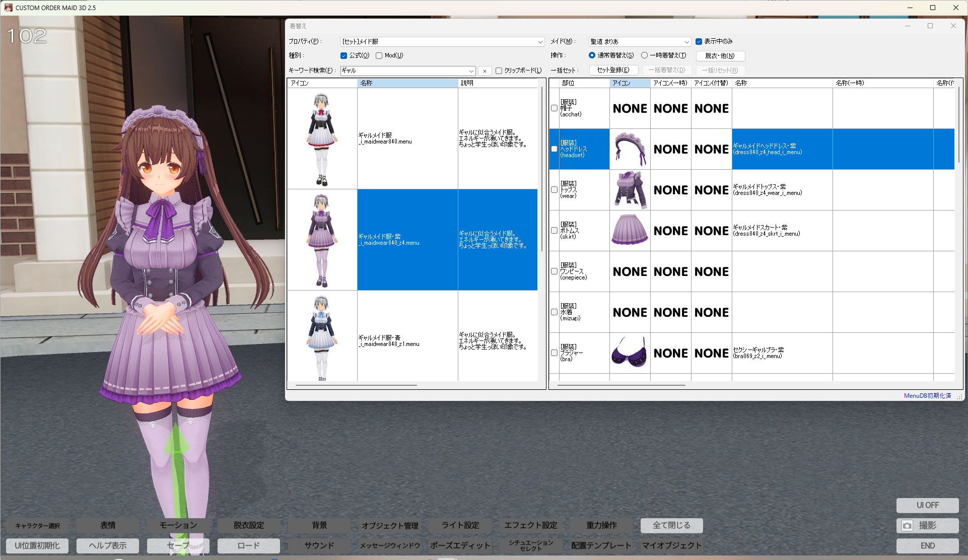Click the gal maid tops jacket icon
968x560 pixels.
[630, 190]
